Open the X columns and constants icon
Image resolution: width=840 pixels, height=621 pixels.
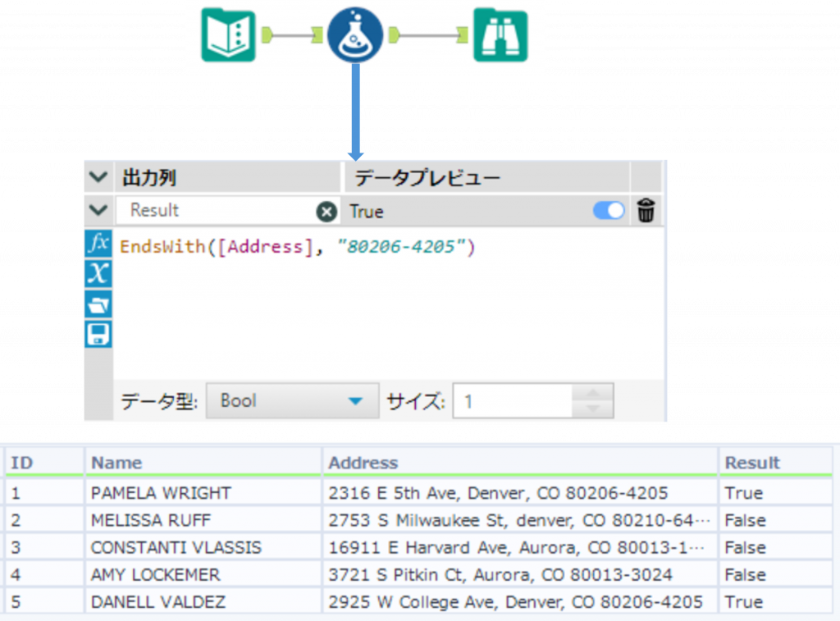[98, 274]
